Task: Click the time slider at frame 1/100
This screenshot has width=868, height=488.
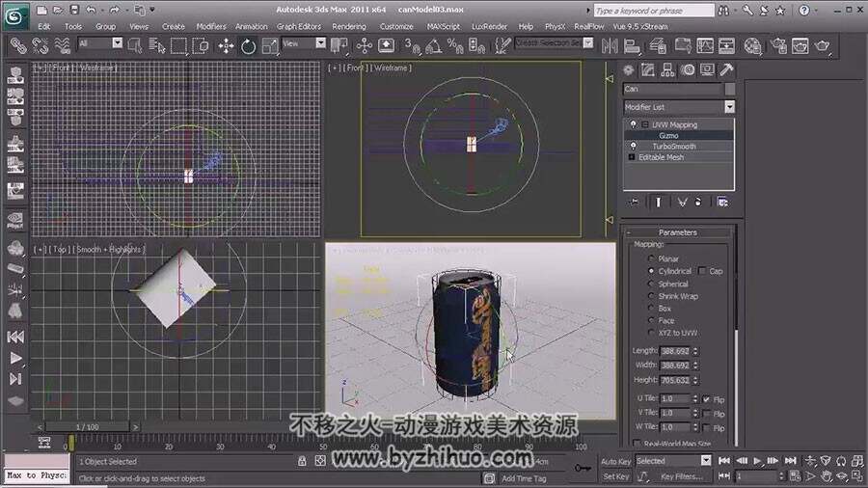Action: click(88, 427)
